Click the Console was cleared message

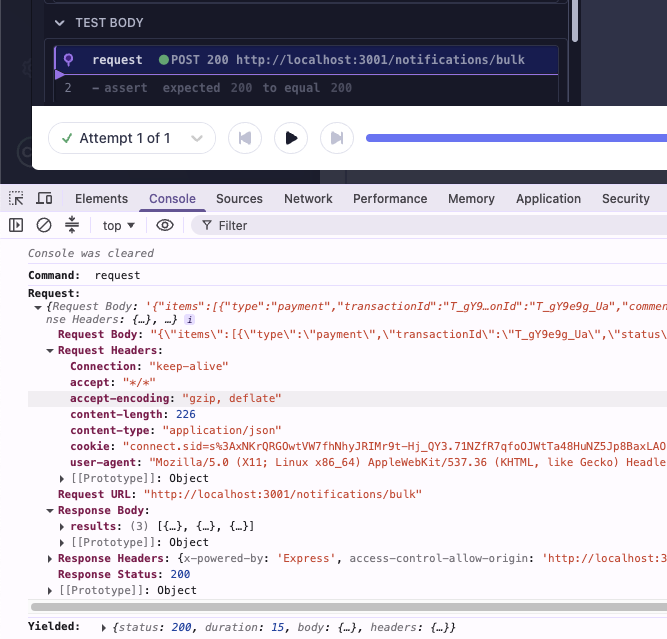pos(91,254)
